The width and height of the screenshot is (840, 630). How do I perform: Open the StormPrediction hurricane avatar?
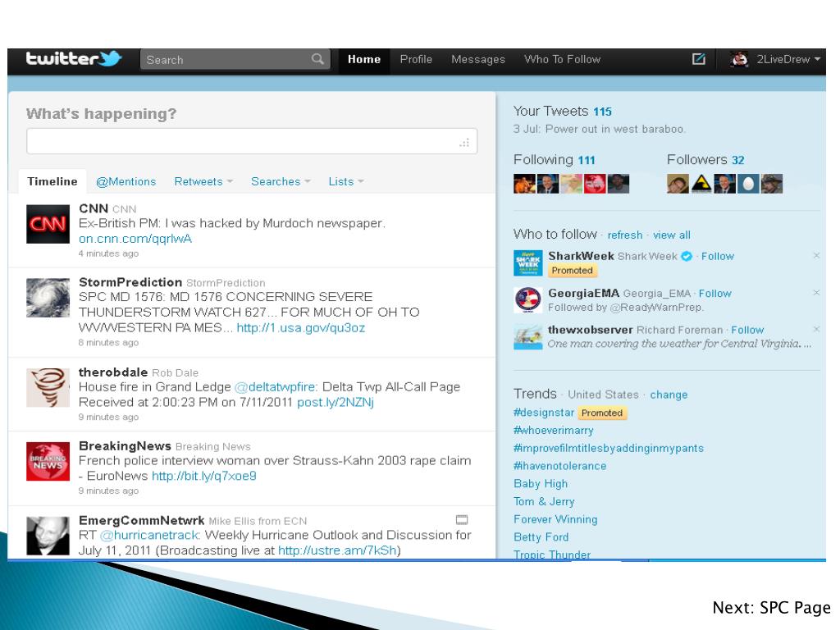[x=48, y=297]
